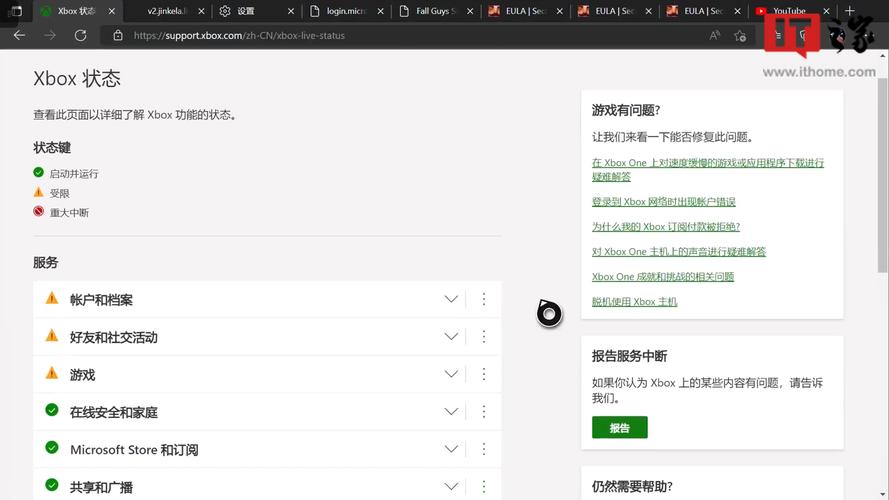Expand the 共享和广播 service row
This screenshot has width=889, height=500.
[451, 486]
